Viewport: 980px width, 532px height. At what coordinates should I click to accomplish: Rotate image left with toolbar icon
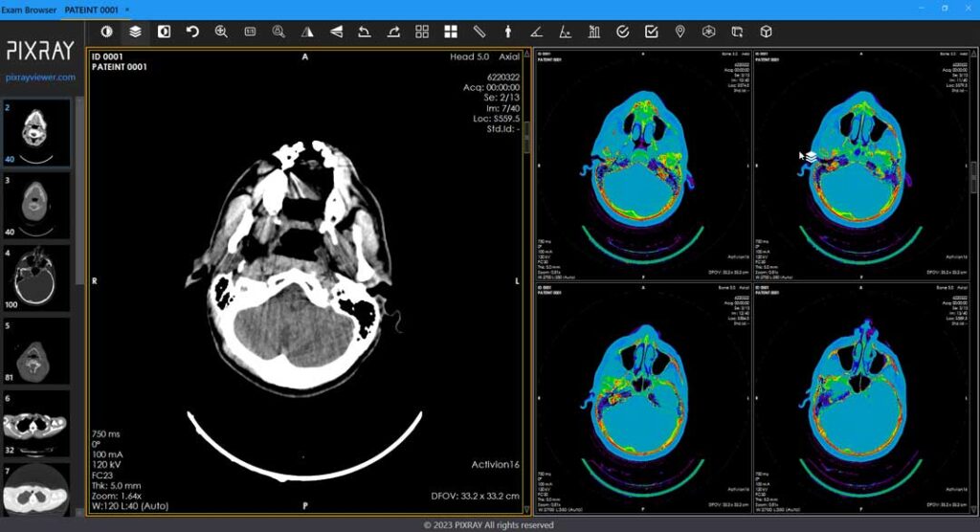coord(365,32)
